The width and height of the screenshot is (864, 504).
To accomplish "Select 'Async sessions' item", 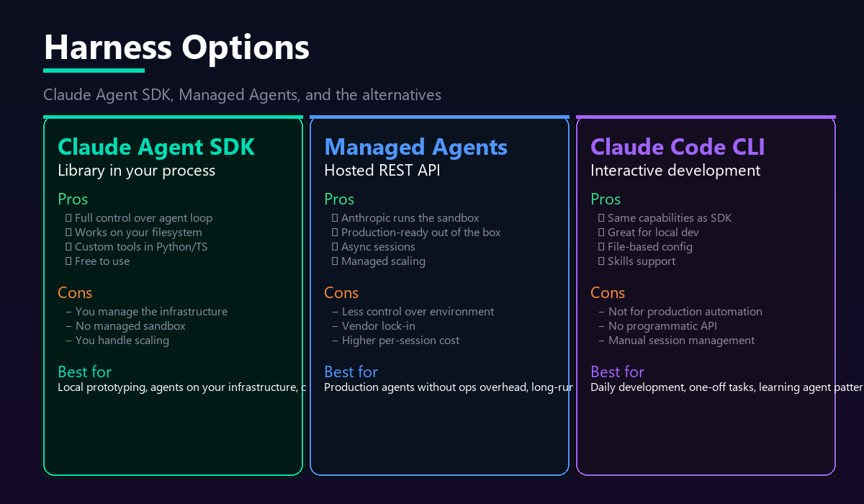I will 374,247.
